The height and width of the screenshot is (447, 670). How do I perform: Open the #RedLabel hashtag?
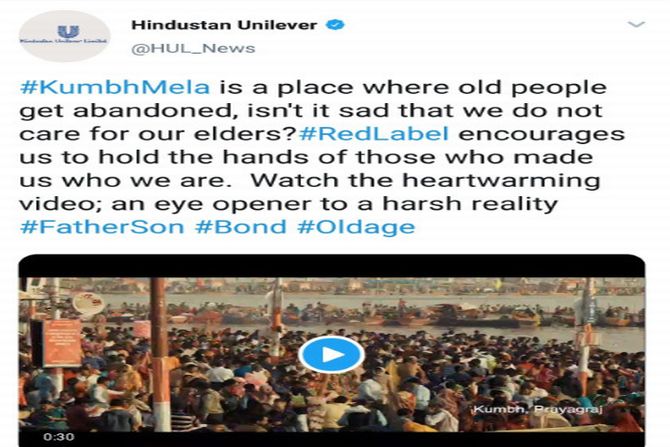374,133
